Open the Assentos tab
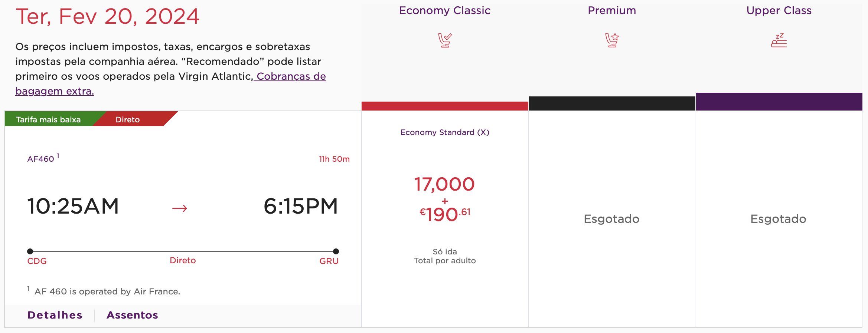The image size is (868, 333). [133, 315]
